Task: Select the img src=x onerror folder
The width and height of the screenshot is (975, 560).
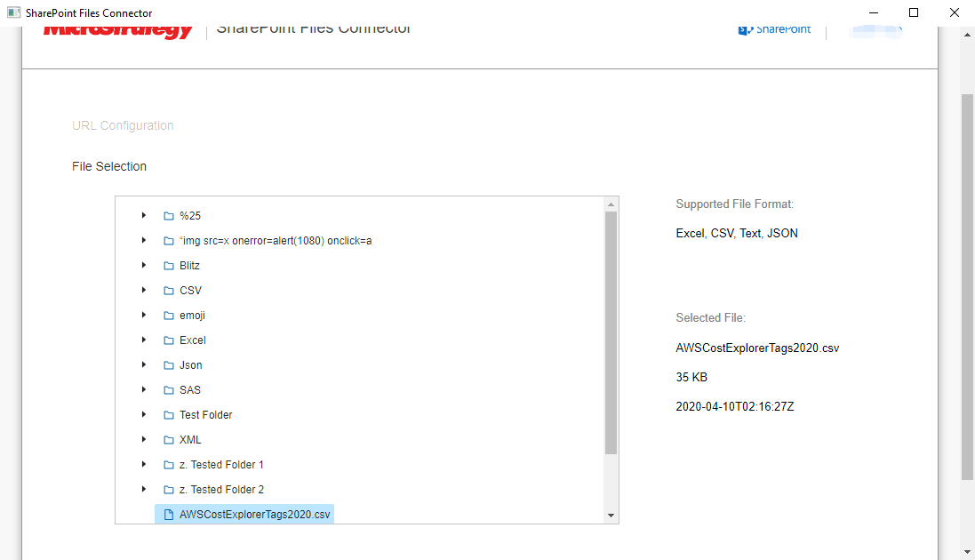Action: pyautogui.click(x=276, y=241)
